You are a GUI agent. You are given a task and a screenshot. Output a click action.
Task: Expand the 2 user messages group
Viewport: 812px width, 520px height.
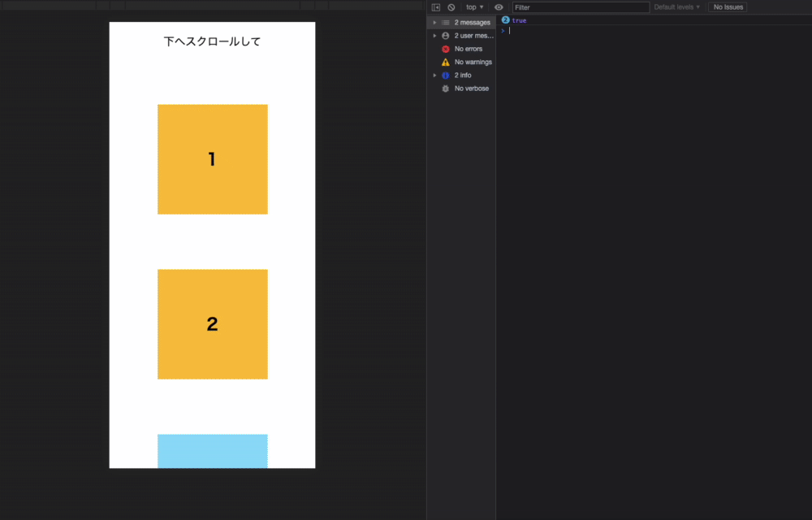point(434,36)
